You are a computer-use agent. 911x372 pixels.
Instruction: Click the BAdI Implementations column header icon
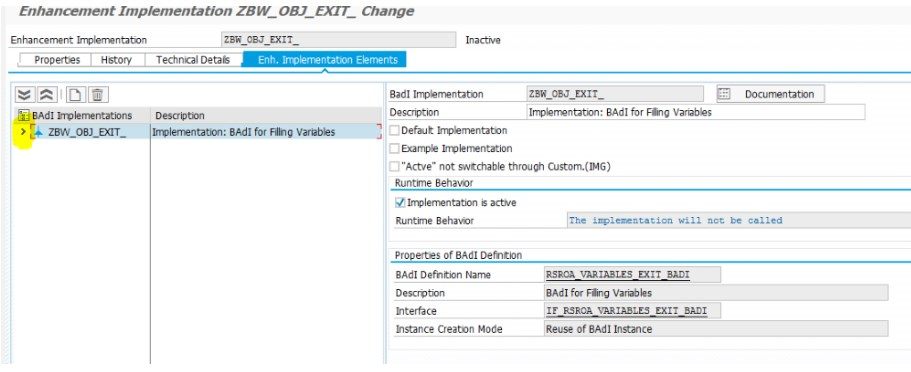(24, 115)
